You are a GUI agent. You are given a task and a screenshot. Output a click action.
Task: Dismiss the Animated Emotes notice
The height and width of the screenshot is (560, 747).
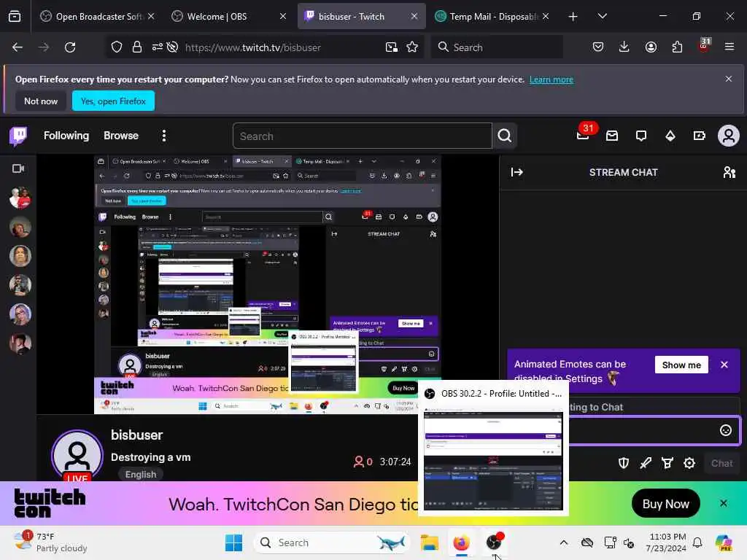tap(724, 365)
